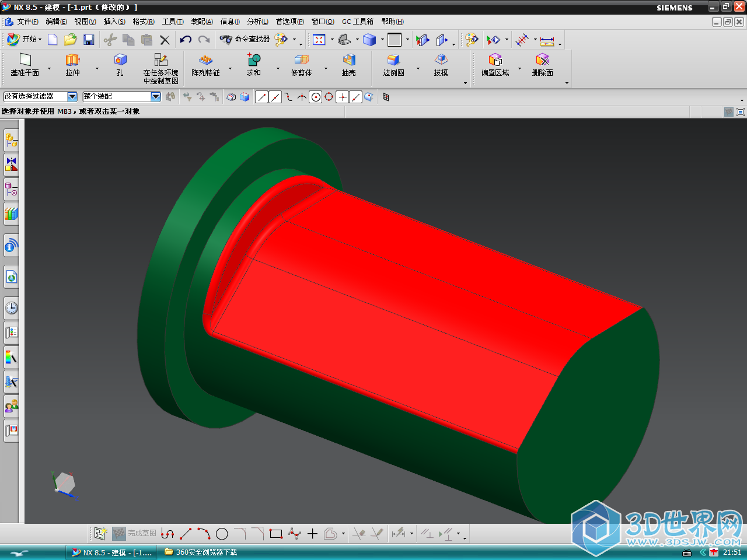Toggle the control point snap

[288, 97]
